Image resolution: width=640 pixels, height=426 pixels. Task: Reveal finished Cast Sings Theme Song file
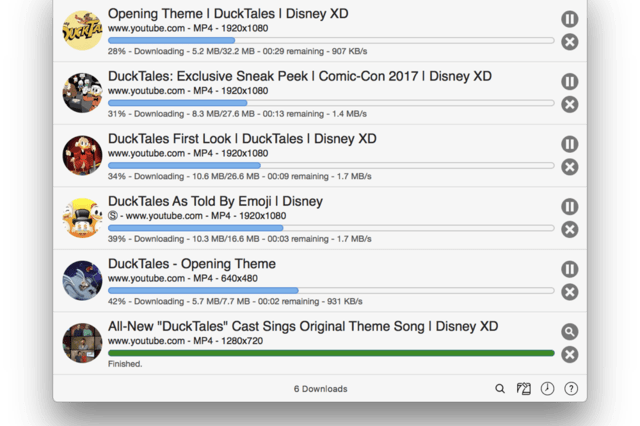pyautogui.click(x=569, y=331)
